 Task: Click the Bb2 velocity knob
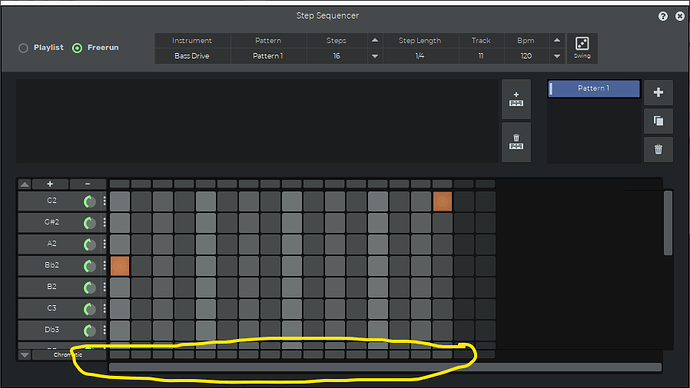coord(89,266)
